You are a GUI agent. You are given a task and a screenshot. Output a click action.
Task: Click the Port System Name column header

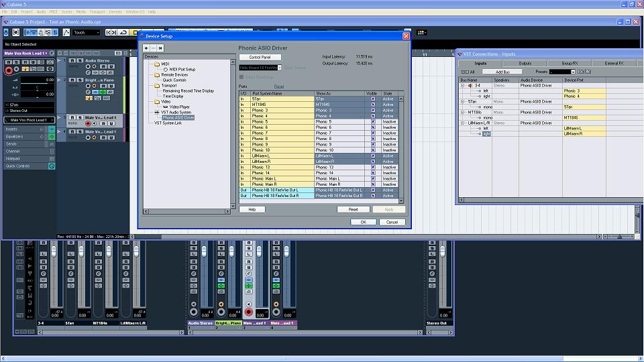pyautogui.click(x=282, y=94)
